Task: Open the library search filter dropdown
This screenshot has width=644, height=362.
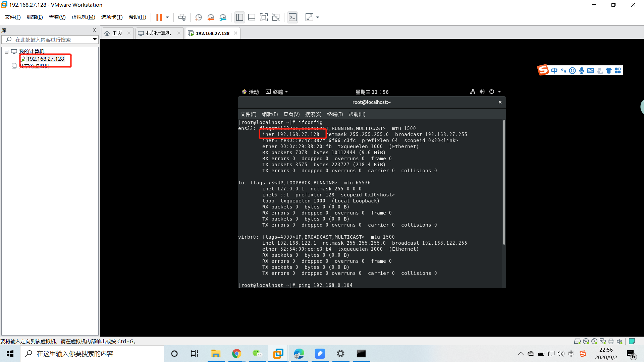Action: (x=95, y=40)
